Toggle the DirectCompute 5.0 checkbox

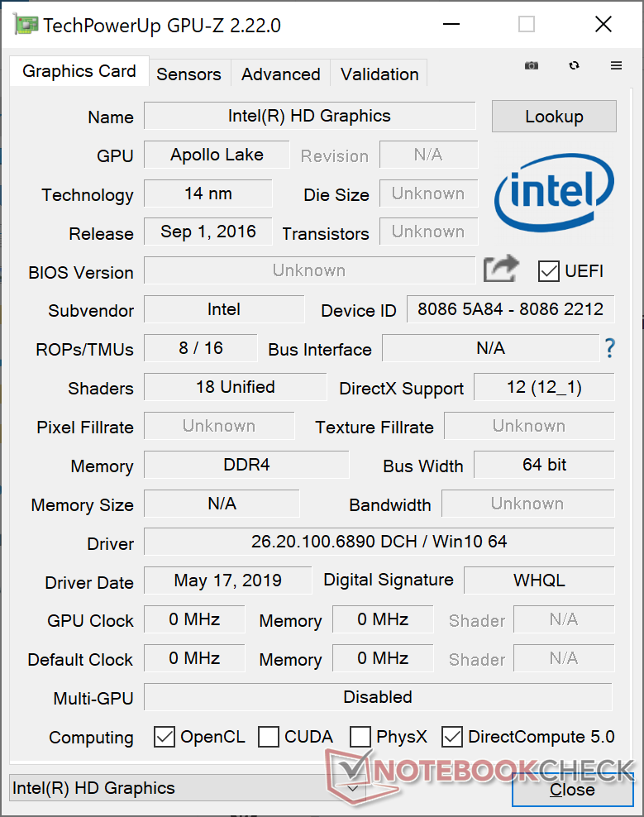(x=452, y=737)
